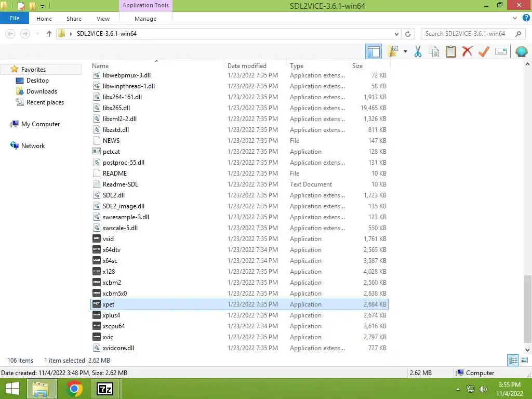The image size is (532, 399).
Task: Switch to Large icons view button
Action: coord(524,361)
